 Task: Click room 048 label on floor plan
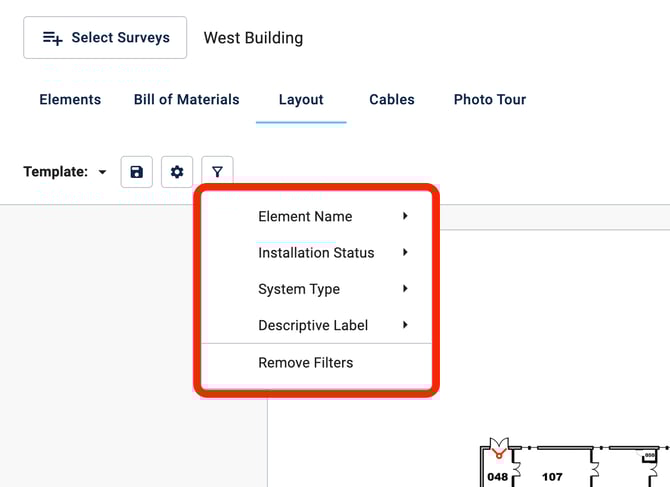click(497, 477)
